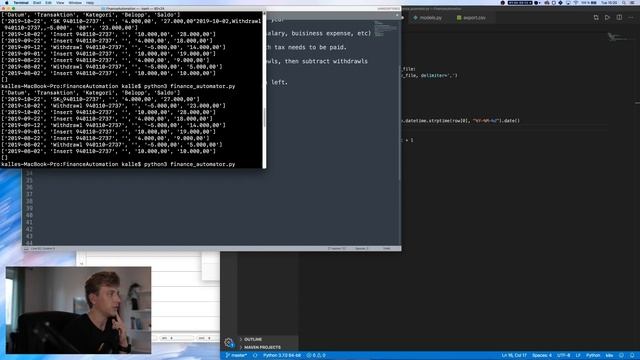The height and width of the screenshot is (360, 640).
Task: Change the LF end of line sequence
Action: tap(578, 356)
